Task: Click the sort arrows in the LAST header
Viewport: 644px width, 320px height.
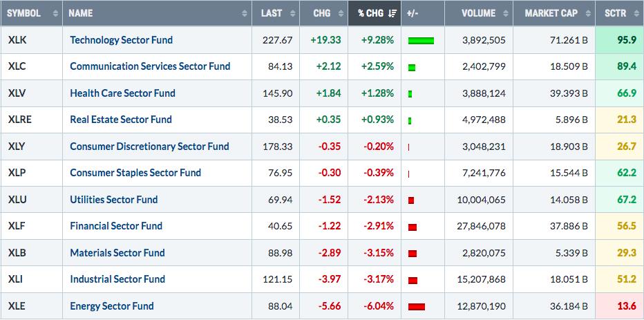Action: pyautogui.click(x=292, y=13)
